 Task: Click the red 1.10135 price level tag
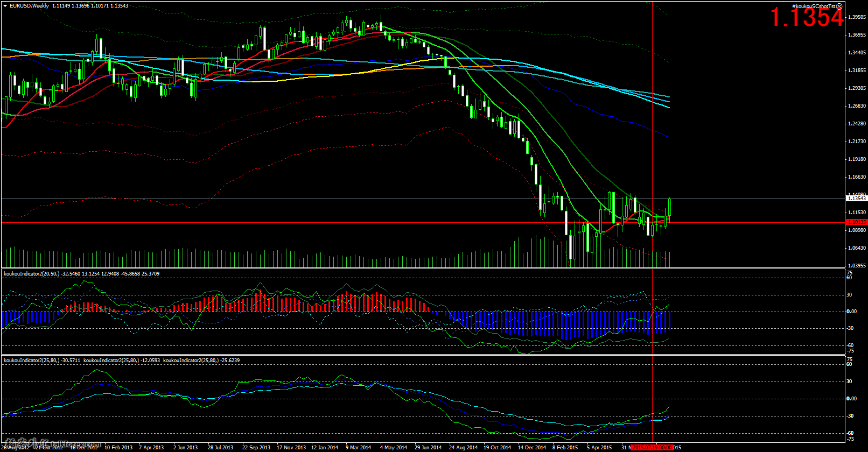point(857,222)
